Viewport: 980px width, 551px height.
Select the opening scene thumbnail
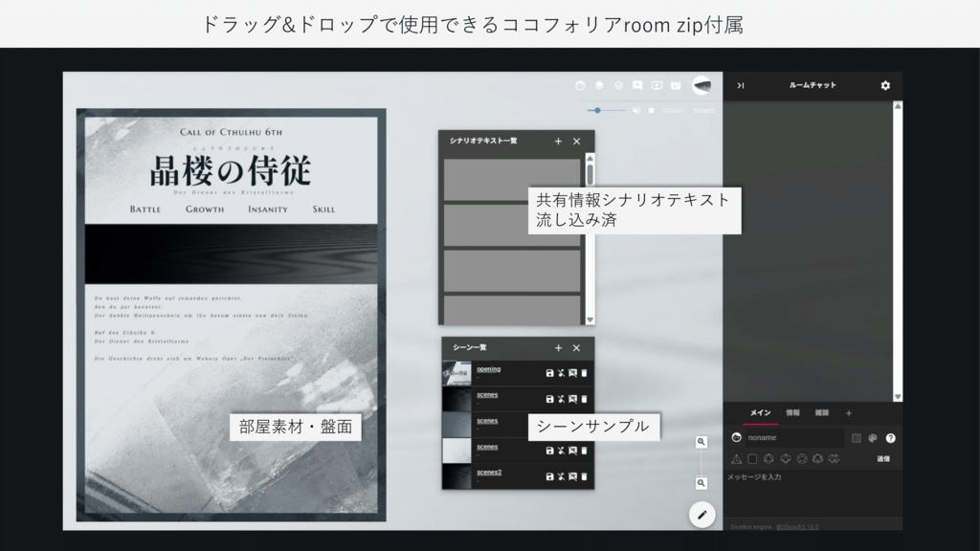[x=457, y=373]
